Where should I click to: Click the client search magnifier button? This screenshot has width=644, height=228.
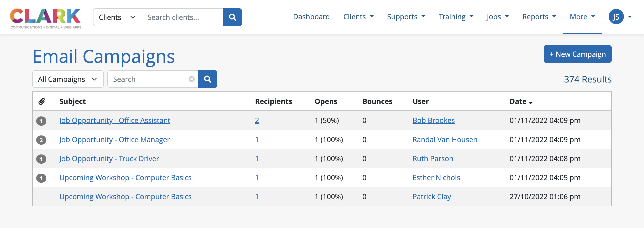click(232, 17)
